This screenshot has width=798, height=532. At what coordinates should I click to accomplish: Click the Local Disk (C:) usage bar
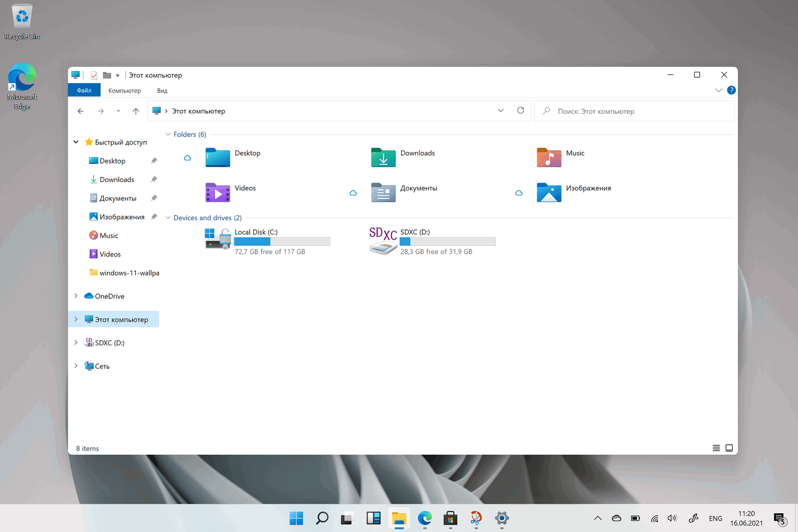coord(282,242)
